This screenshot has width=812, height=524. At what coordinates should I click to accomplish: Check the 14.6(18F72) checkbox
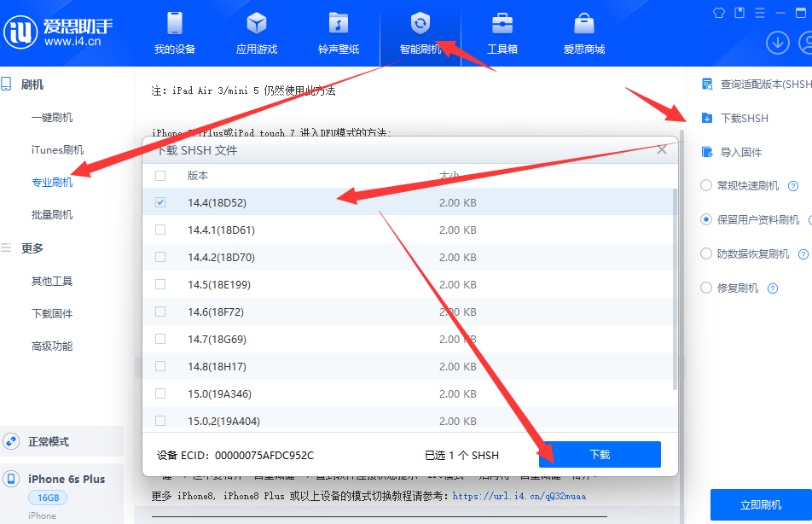[160, 311]
